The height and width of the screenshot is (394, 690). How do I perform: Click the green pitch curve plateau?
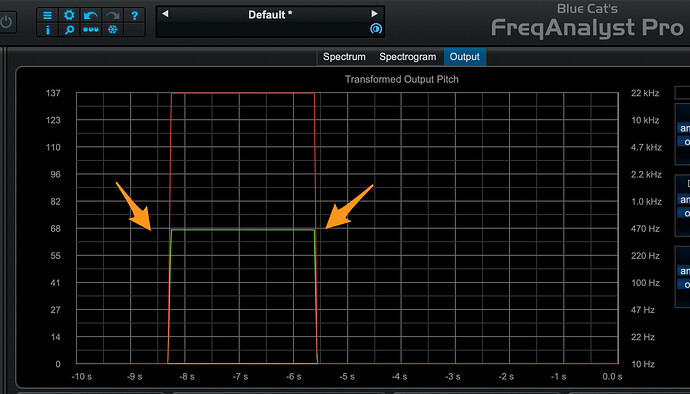[x=243, y=230]
